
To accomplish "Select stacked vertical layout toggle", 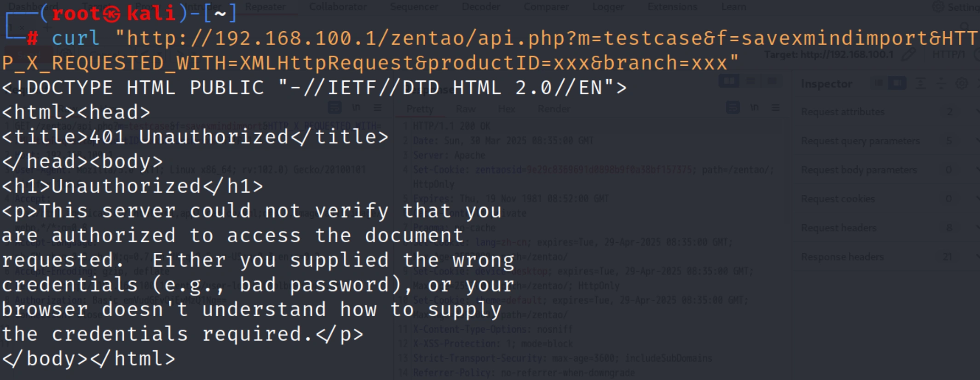I will [750, 82].
